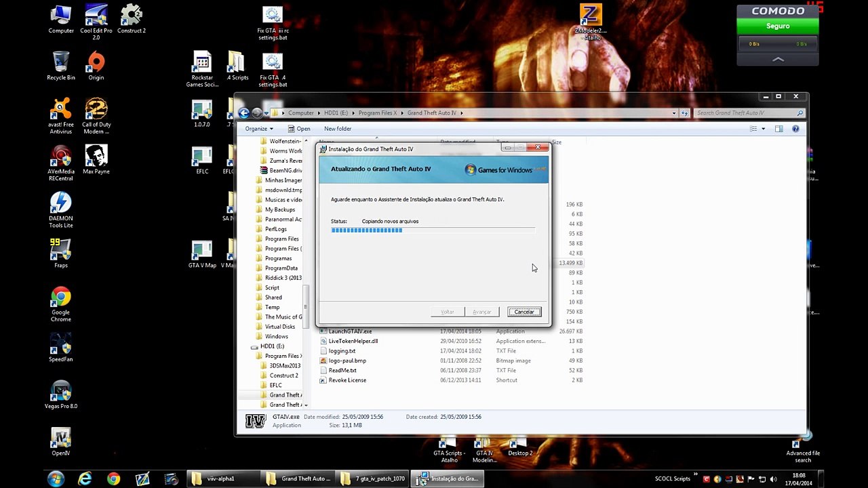The width and height of the screenshot is (868, 488).
Task: Expand the COMODO widget chevron
Action: tap(778, 60)
